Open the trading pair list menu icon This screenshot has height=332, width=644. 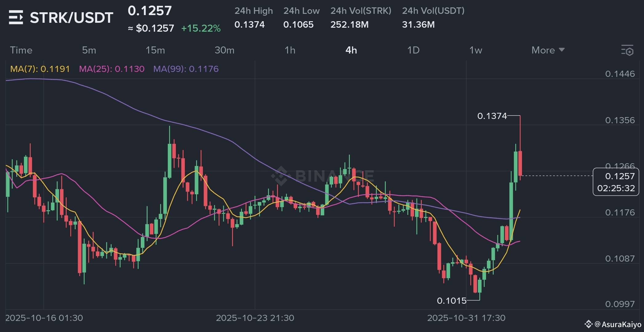pos(16,17)
